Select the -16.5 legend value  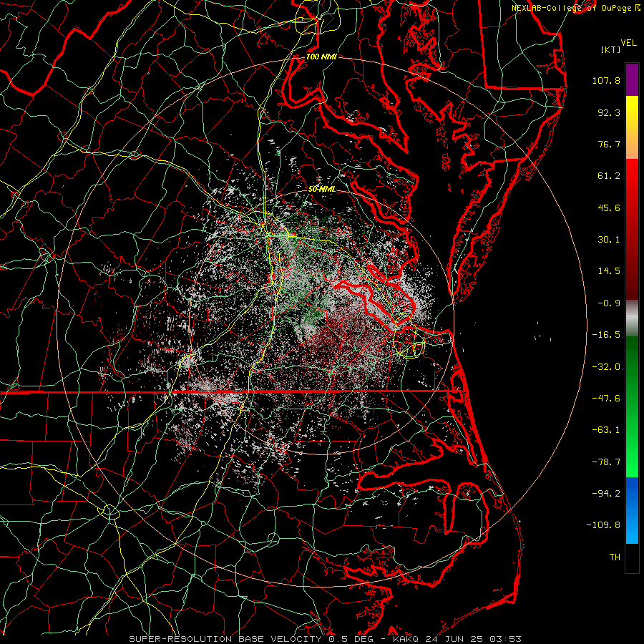pyautogui.click(x=606, y=335)
